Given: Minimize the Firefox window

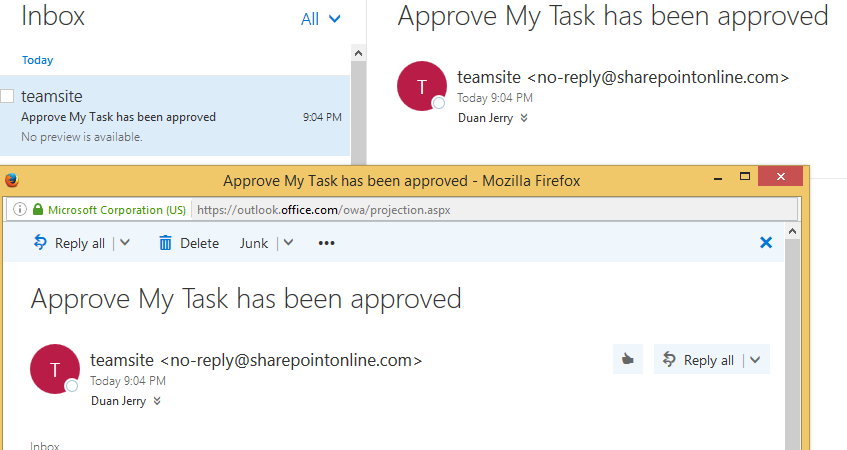Looking at the screenshot, I should click(x=718, y=178).
